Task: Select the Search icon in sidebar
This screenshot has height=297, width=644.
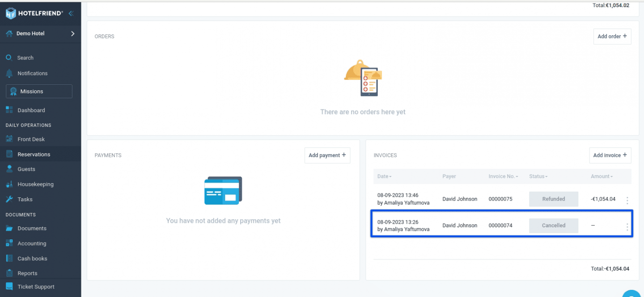Action: click(10, 58)
